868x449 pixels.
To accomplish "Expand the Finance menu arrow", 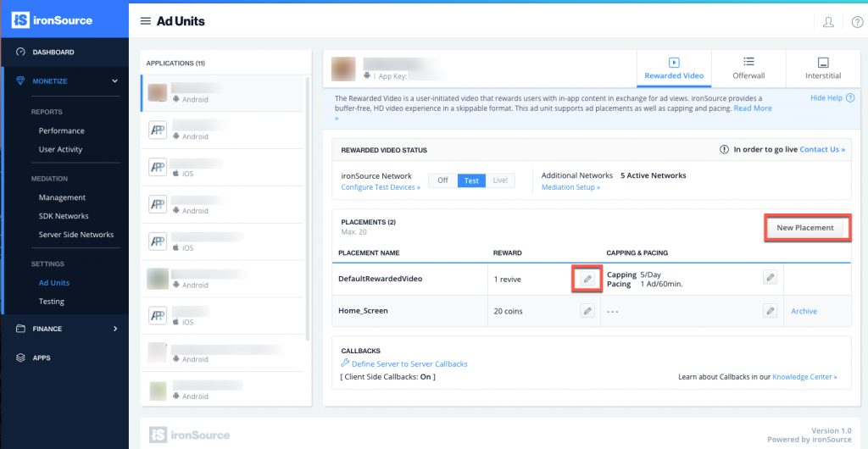I will pos(115,329).
